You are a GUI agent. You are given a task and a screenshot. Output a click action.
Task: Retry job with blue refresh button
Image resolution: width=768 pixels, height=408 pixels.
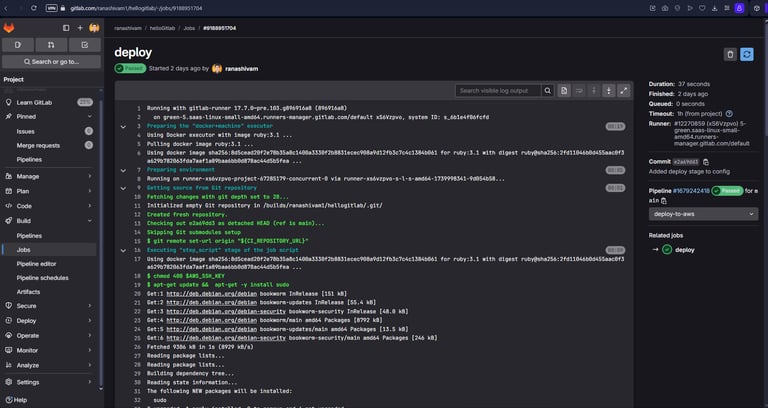click(x=747, y=54)
